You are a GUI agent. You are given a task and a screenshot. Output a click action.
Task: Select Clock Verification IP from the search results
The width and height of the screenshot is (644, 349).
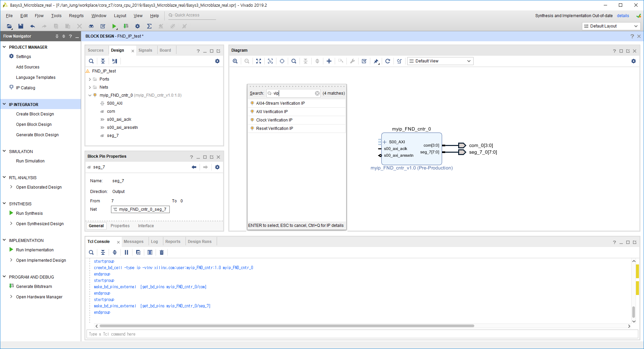pyautogui.click(x=297, y=120)
